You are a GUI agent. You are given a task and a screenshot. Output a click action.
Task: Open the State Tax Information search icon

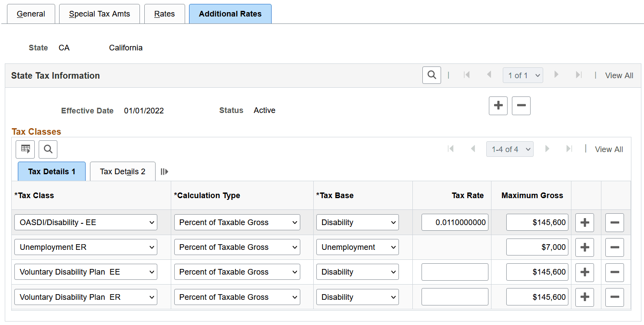(431, 75)
